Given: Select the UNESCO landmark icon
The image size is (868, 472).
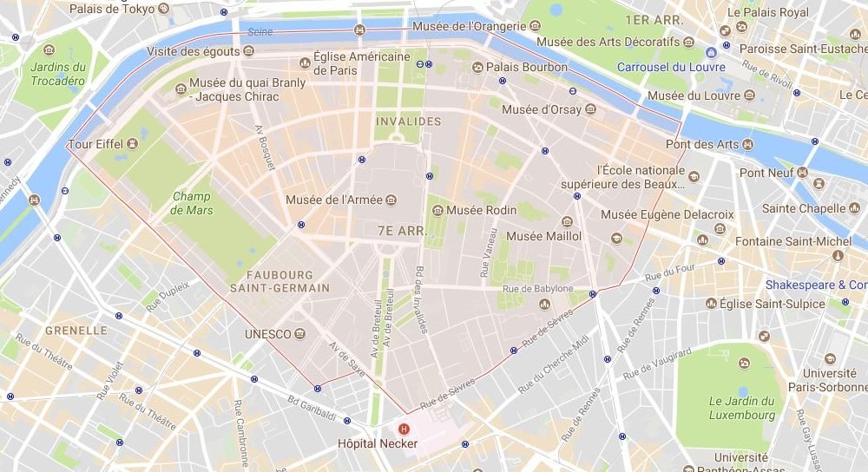Looking at the screenshot, I should point(300,334).
